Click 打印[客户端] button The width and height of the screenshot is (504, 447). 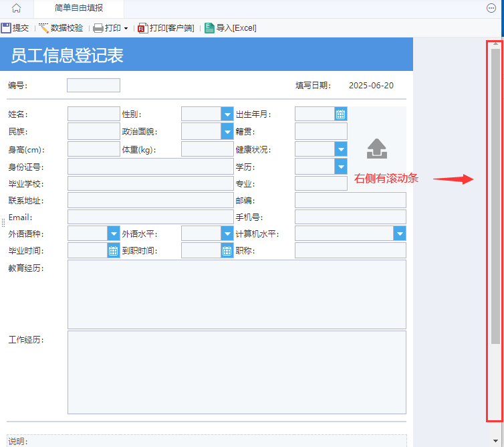click(166, 28)
